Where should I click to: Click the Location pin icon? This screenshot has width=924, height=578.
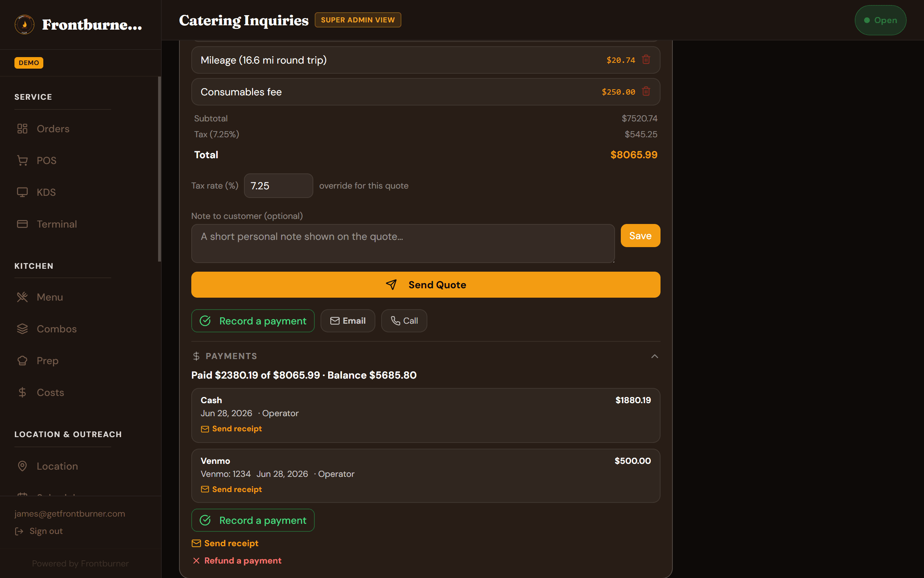coord(22,466)
